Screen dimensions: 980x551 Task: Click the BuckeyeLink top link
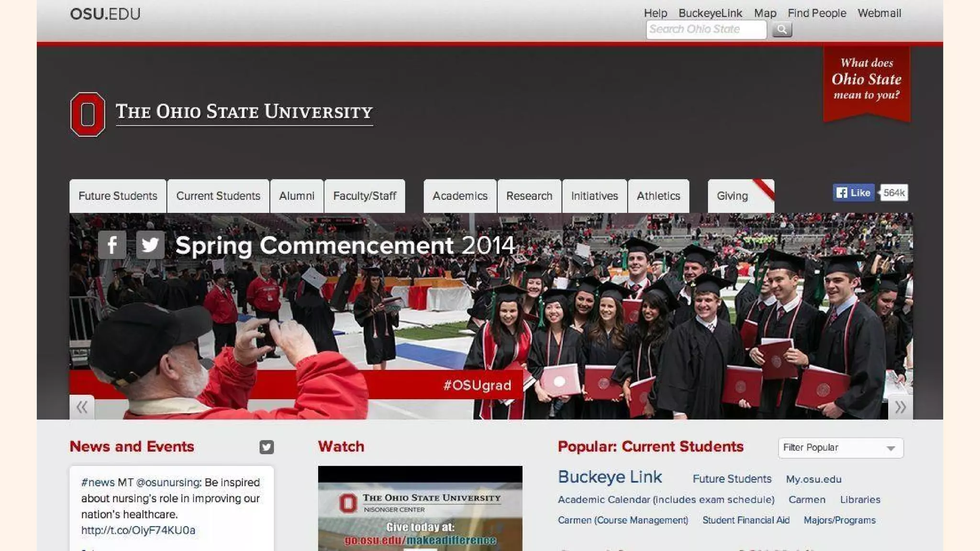click(710, 13)
